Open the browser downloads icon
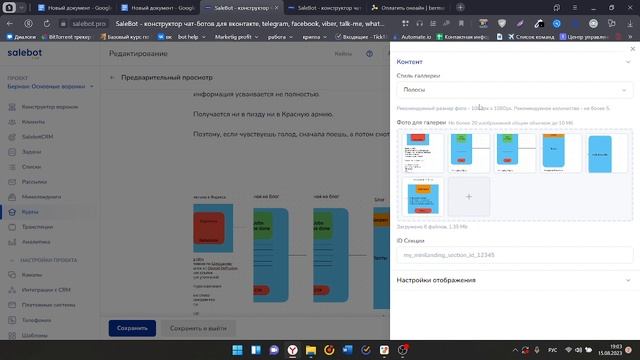The image size is (640, 360). (630, 24)
